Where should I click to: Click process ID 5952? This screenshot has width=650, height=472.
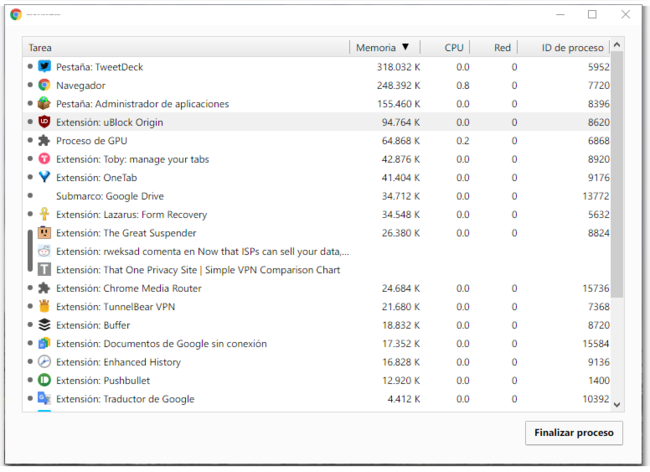coord(599,67)
